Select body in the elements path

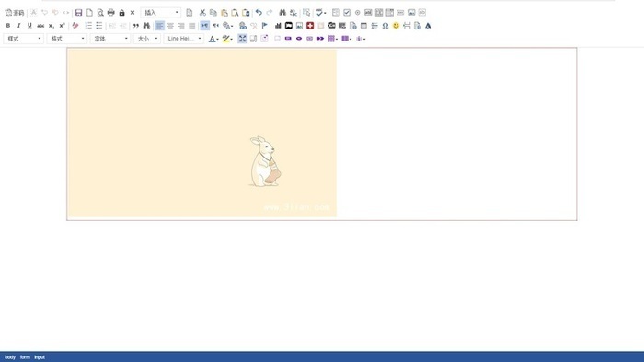(x=10, y=357)
